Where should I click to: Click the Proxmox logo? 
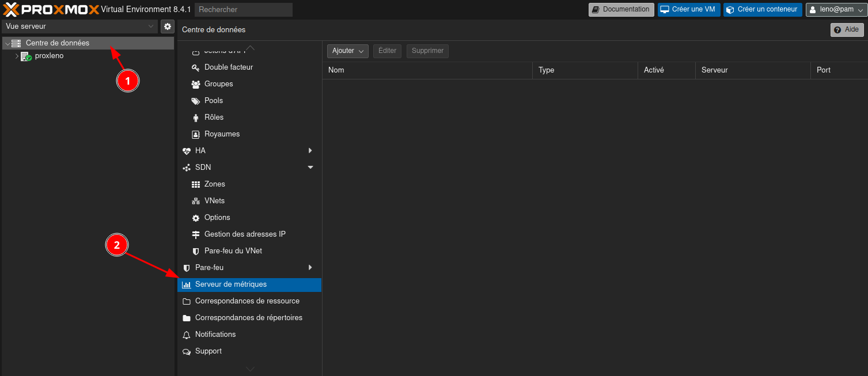coord(51,9)
